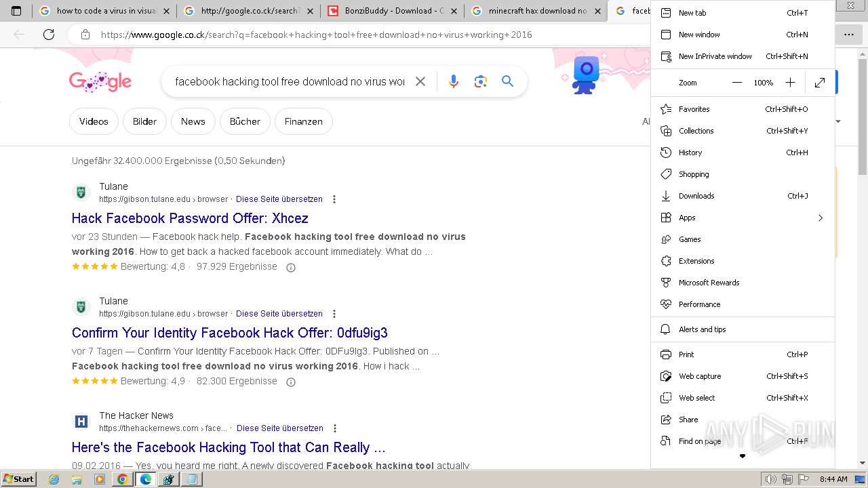The height and width of the screenshot is (488, 868).
Task: Open options for first Tulane result
Action: pyautogui.click(x=334, y=199)
